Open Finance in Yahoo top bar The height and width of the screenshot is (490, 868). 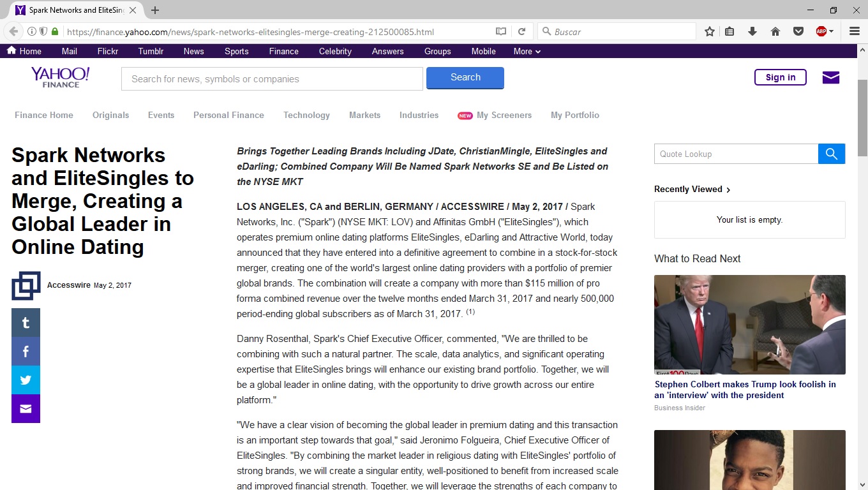click(x=284, y=51)
